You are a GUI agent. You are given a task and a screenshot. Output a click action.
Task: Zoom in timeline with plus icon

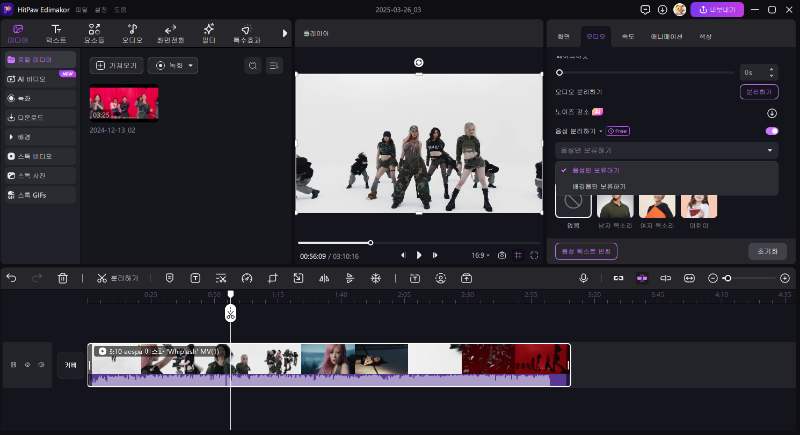[x=785, y=278]
